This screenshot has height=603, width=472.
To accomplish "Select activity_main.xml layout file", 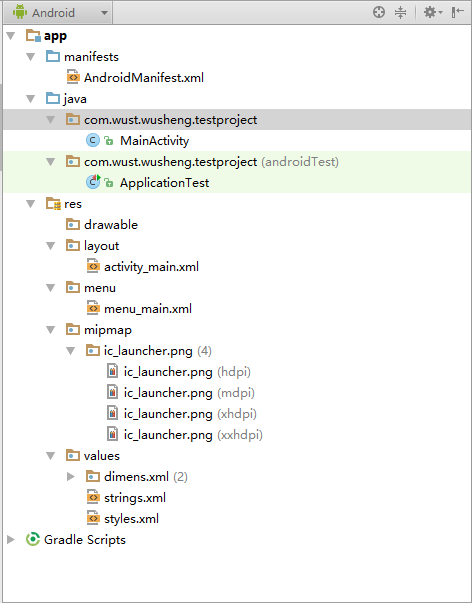I will tap(152, 267).
